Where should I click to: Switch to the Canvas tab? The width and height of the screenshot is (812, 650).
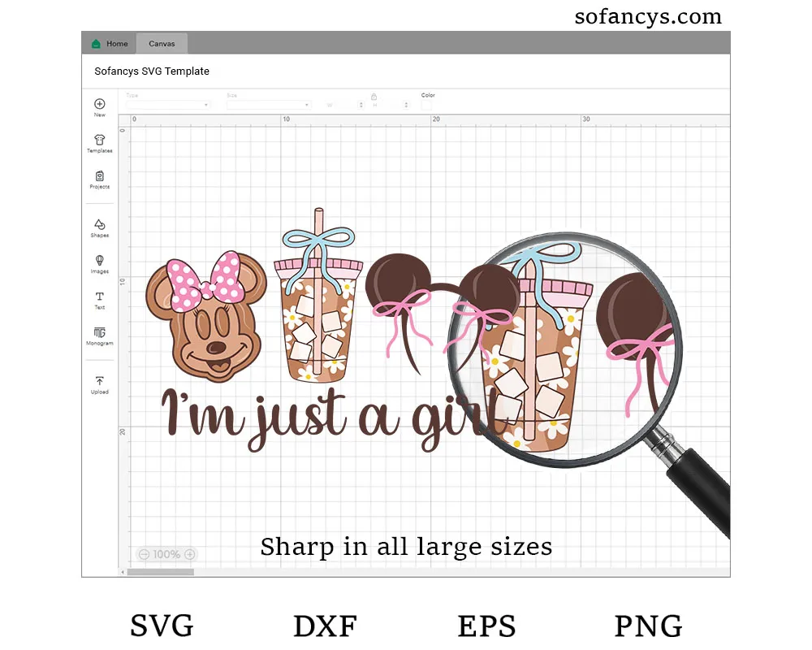(x=162, y=44)
